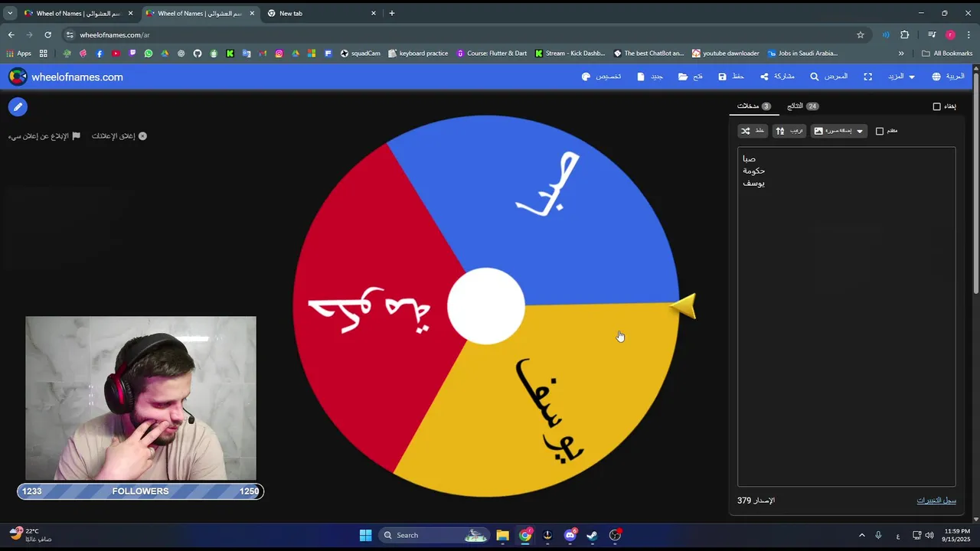Open the Apps bookmarks shortcut
The image size is (980, 551).
coord(18,54)
